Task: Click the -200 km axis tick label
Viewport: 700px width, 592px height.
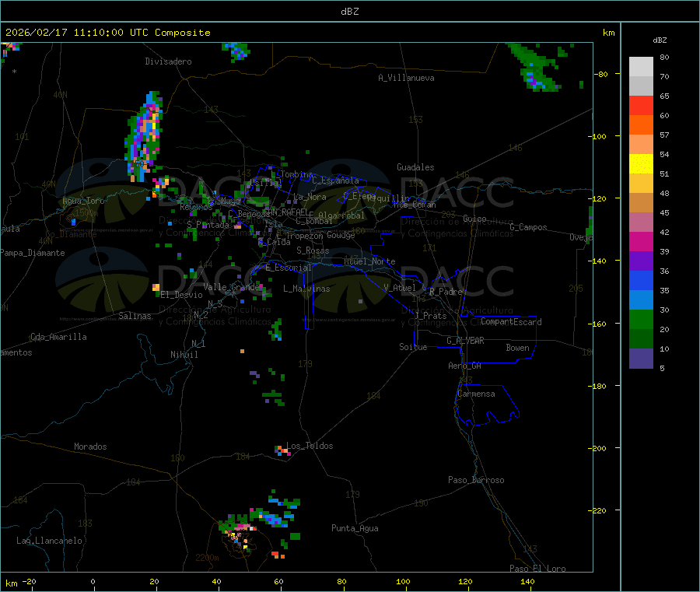Action: click(x=597, y=448)
